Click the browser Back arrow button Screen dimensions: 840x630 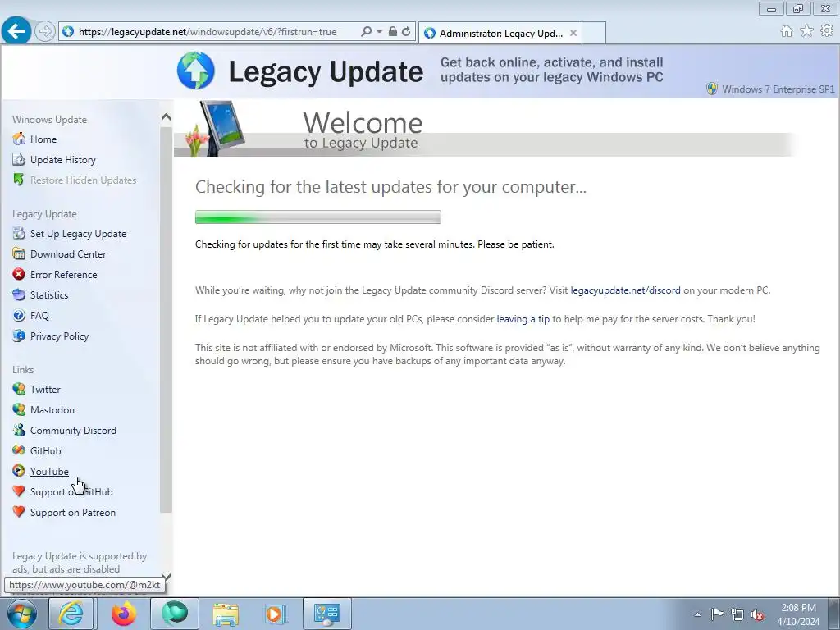point(16,31)
